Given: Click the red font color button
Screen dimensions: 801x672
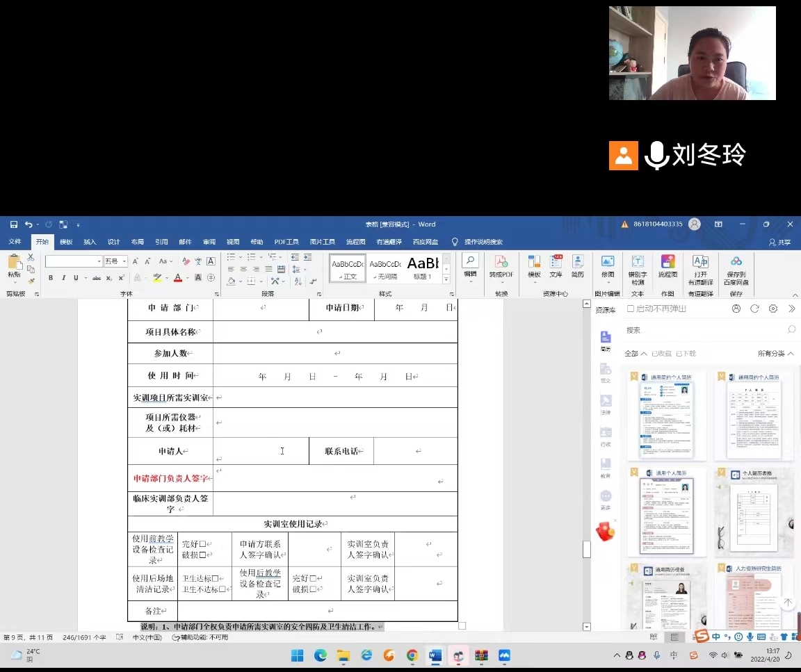Looking at the screenshot, I should point(178,278).
